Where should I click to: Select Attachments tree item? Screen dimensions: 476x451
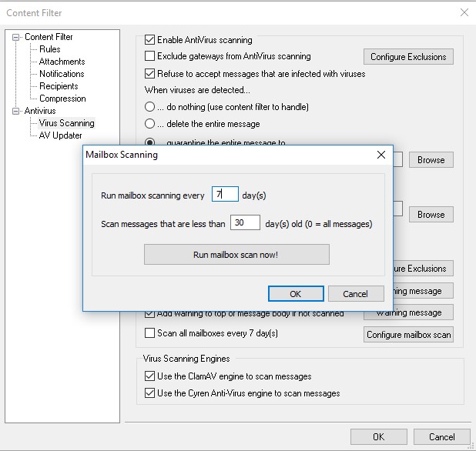62,62
